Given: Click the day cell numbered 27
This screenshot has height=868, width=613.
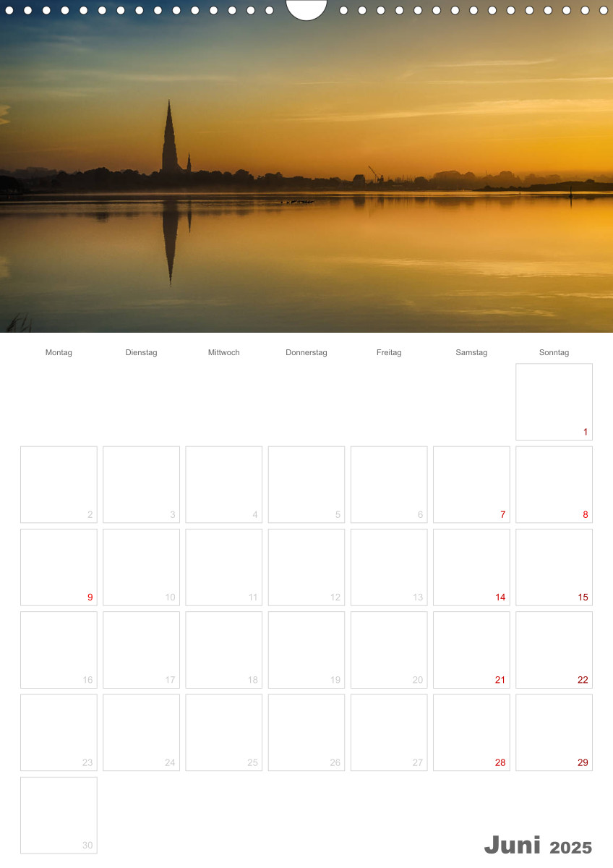Looking at the screenshot, I should 389,733.
